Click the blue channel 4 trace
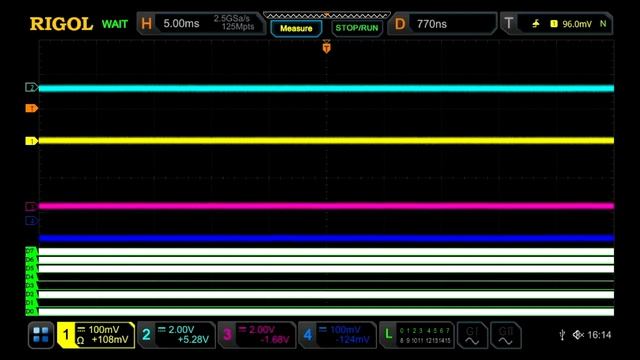 [327, 238]
